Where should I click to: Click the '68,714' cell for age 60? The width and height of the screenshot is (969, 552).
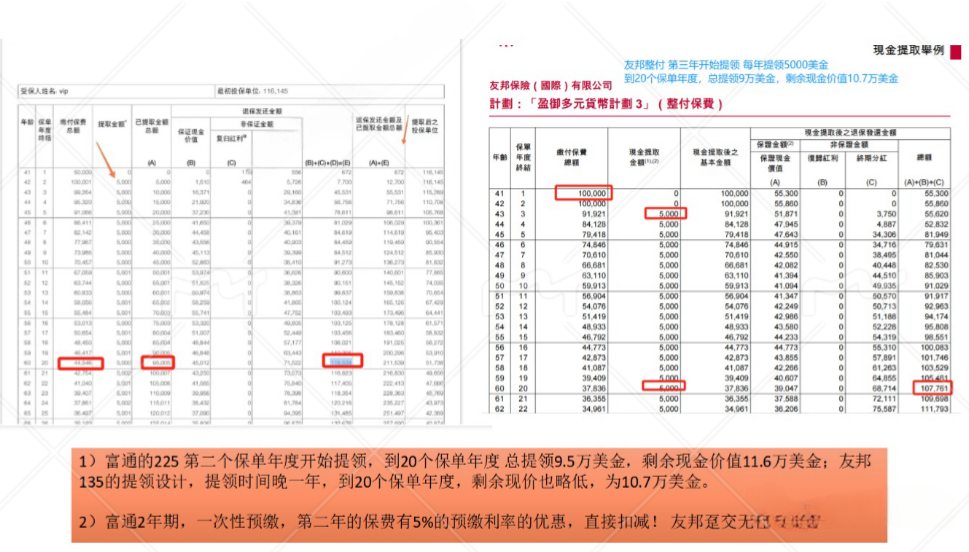point(882,388)
